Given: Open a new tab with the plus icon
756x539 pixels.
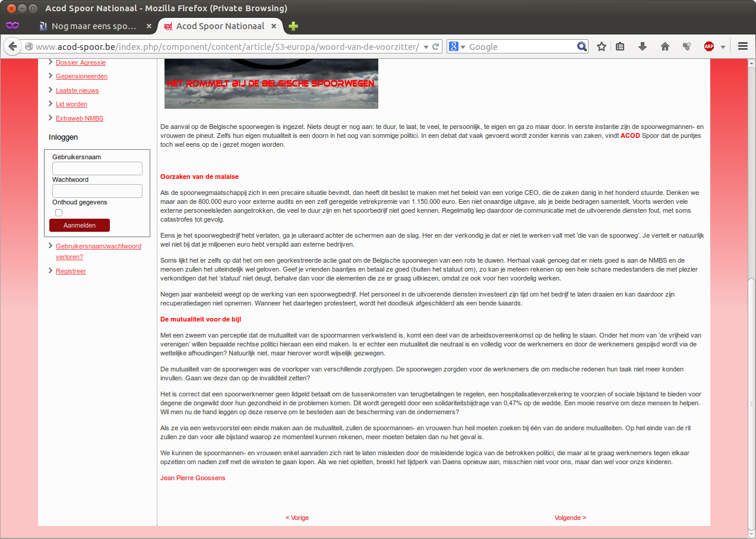Looking at the screenshot, I should coord(293,26).
